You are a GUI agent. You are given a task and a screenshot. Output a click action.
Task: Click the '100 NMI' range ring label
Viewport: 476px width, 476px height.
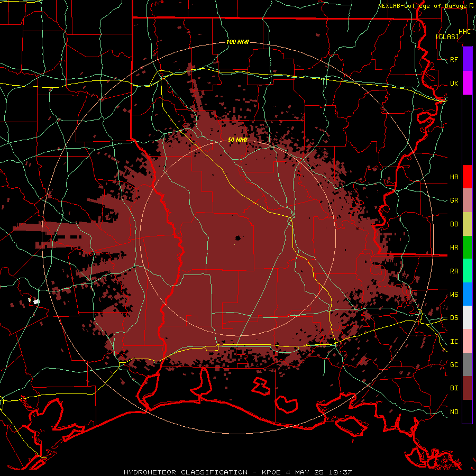point(237,42)
